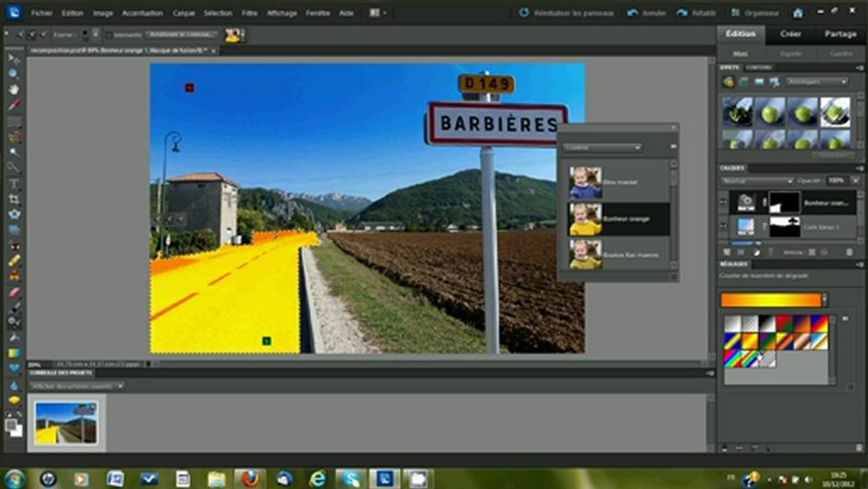Open the Couleur dropdown in floating panel
The height and width of the screenshot is (489, 868).
click(x=602, y=147)
